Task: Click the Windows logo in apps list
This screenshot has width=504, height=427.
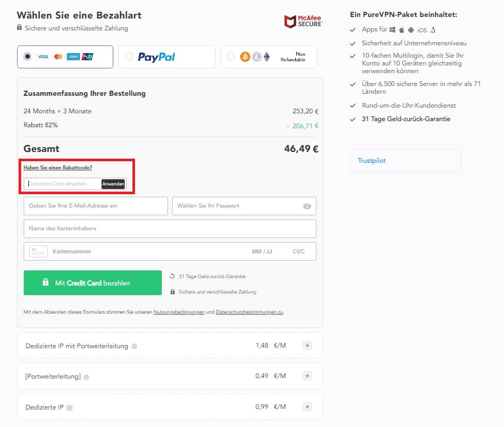Action: pyautogui.click(x=393, y=30)
